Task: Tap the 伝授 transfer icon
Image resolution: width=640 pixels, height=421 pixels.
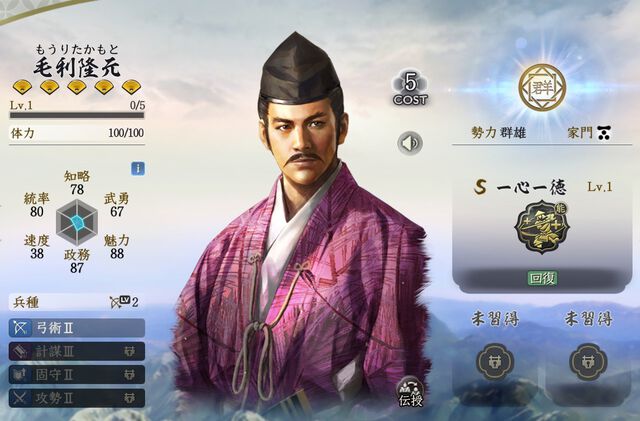Action: pyautogui.click(x=411, y=392)
